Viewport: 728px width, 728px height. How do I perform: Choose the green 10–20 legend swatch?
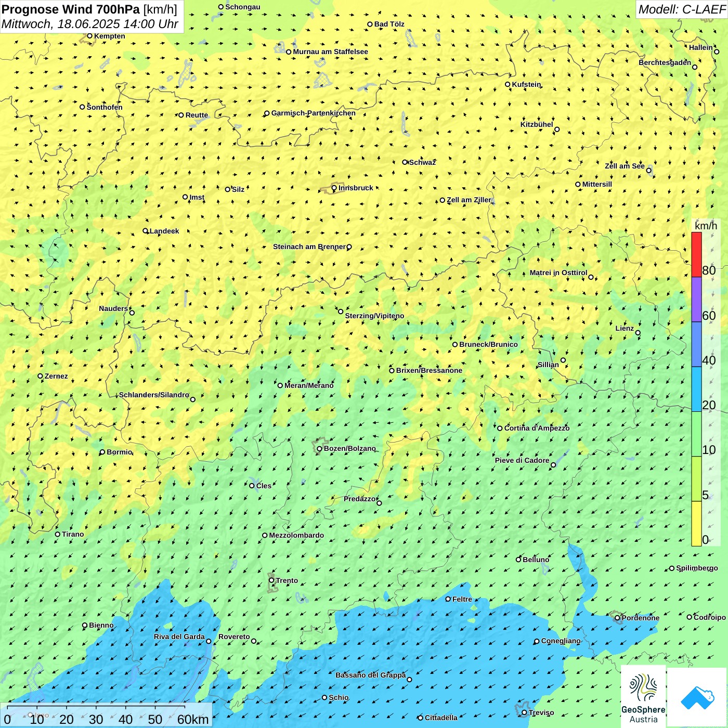click(x=696, y=434)
